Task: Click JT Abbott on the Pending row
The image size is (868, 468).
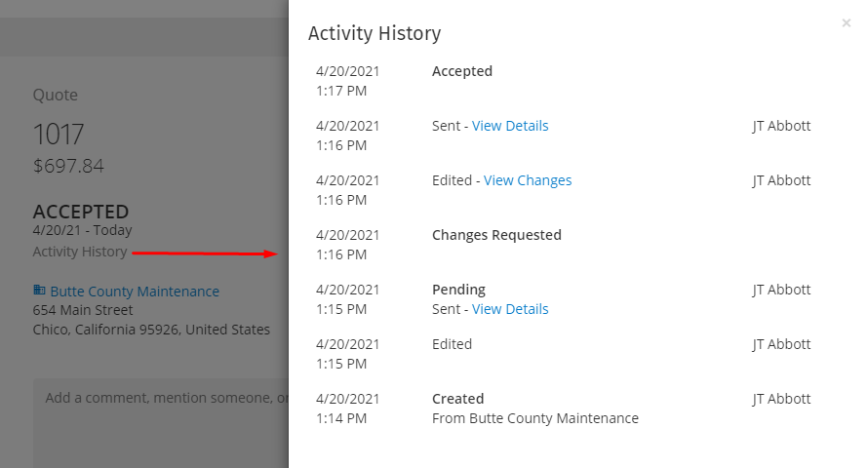Action: click(x=781, y=290)
